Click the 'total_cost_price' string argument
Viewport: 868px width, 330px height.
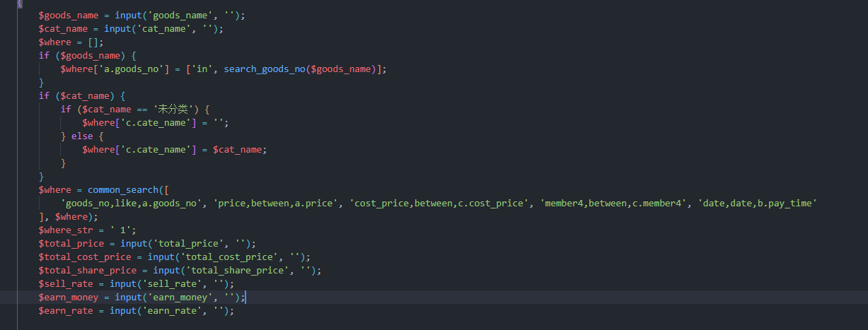click(229, 257)
